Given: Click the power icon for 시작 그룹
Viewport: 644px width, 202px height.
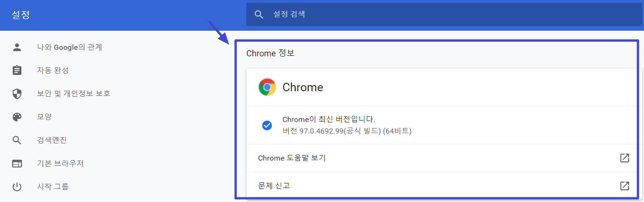Looking at the screenshot, I should point(17,187).
